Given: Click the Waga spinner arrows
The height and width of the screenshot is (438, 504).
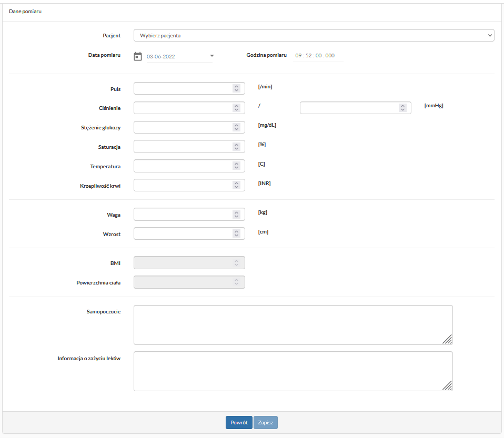Looking at the screenshot, I should [237, 215].
